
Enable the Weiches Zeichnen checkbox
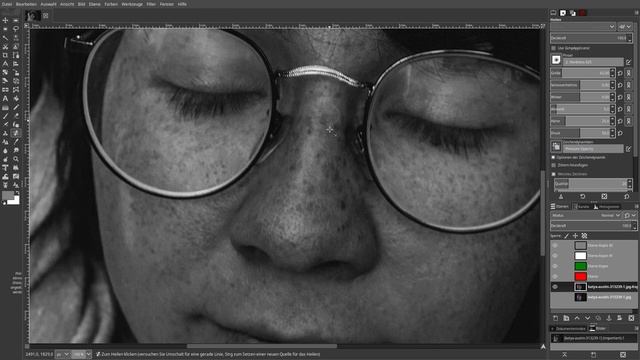pos(554,174)
